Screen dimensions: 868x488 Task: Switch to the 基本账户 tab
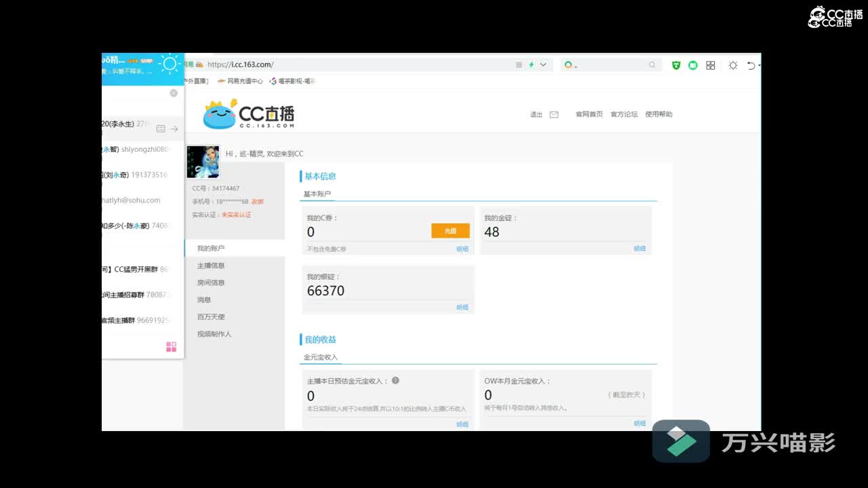pos(317,194)
